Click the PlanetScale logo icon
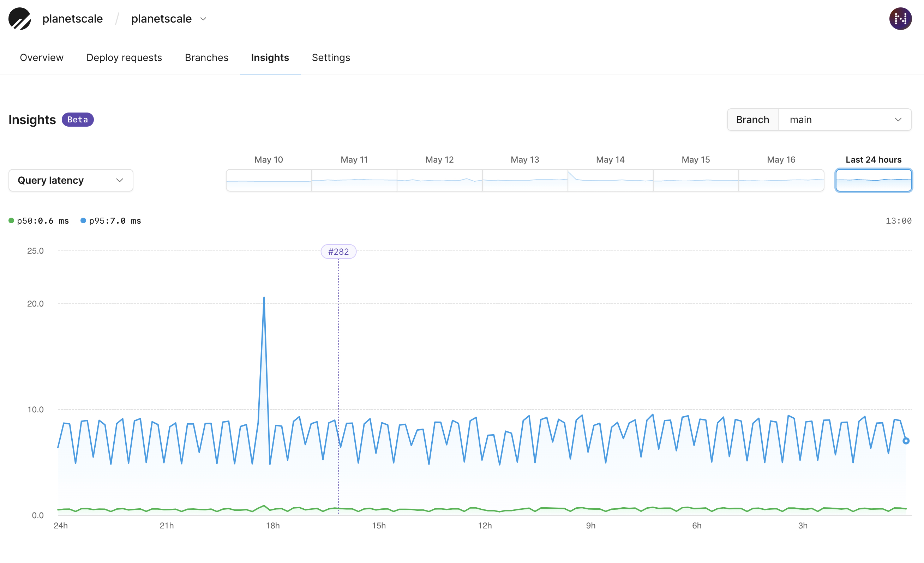Image resolution: width=924 pixels, height=563 pixels. click(19, 19)
